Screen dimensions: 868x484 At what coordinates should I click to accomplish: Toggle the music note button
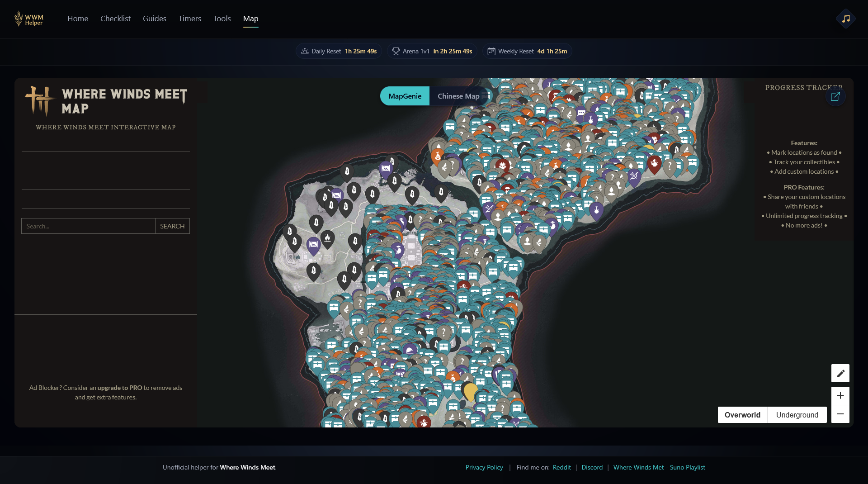pos(846,19)
